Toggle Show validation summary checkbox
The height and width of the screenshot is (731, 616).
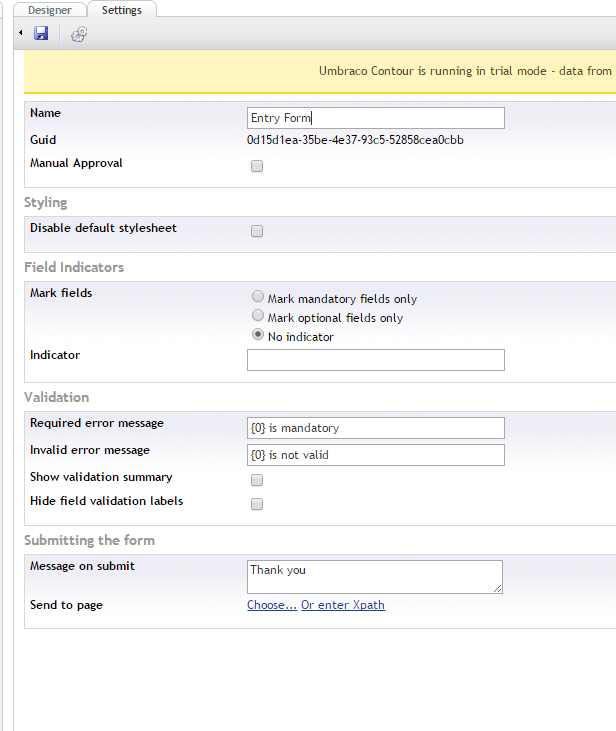(257, 481)
